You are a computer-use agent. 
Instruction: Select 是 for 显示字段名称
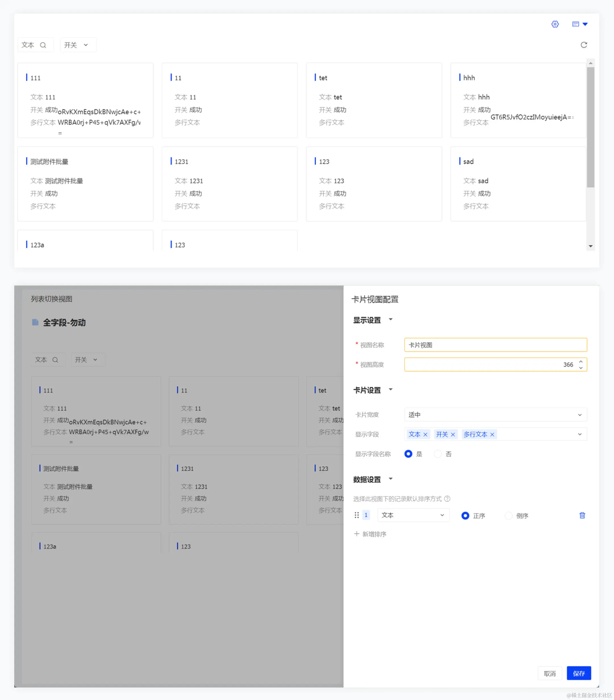click(408, 454)
